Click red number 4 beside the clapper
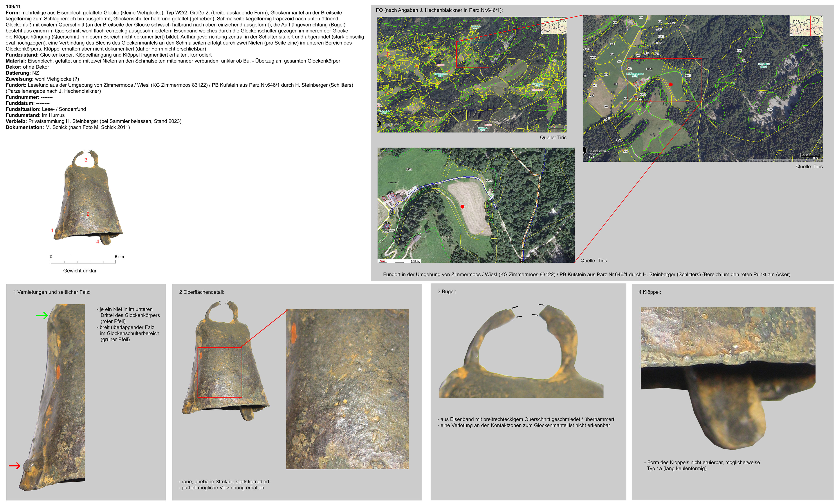837x504 pixels. pos(97,242)
